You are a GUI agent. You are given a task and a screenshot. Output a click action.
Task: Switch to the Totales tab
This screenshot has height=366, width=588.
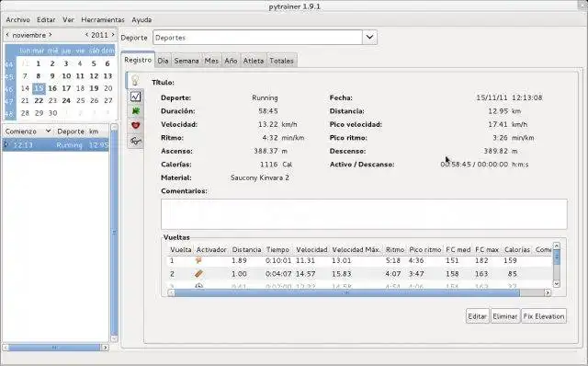[282, 61]
